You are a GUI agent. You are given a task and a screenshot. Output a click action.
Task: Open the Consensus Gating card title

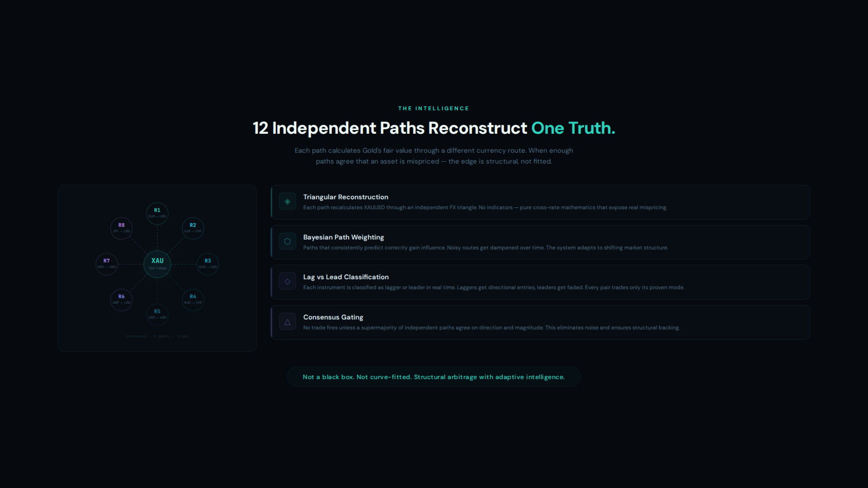pyautogui.click(x=333, y=317)
